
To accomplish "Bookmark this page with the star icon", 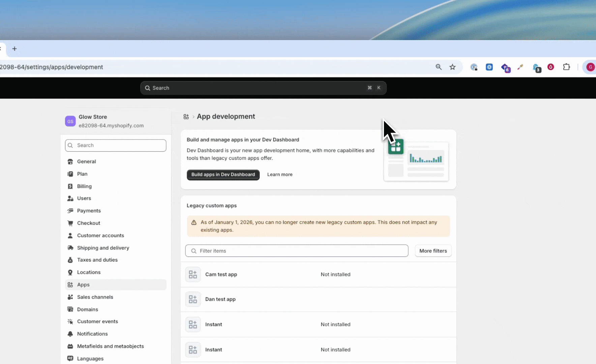I will click(452, 67).
